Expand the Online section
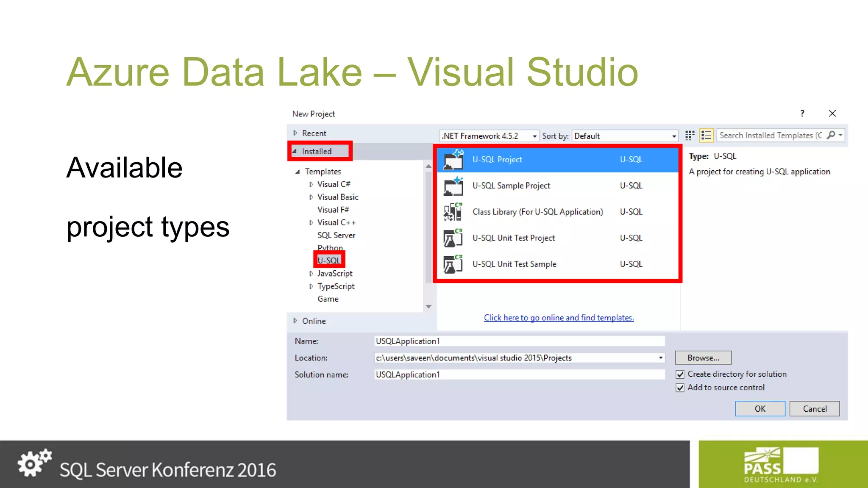Screen dimensions: 868x488 click(x=295, y=321)
